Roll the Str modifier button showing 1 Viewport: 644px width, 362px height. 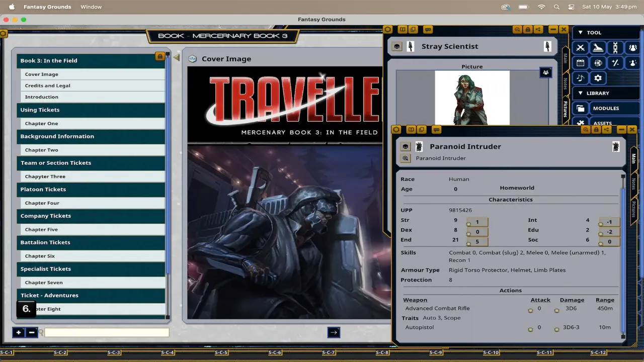[x=477, y=222]
